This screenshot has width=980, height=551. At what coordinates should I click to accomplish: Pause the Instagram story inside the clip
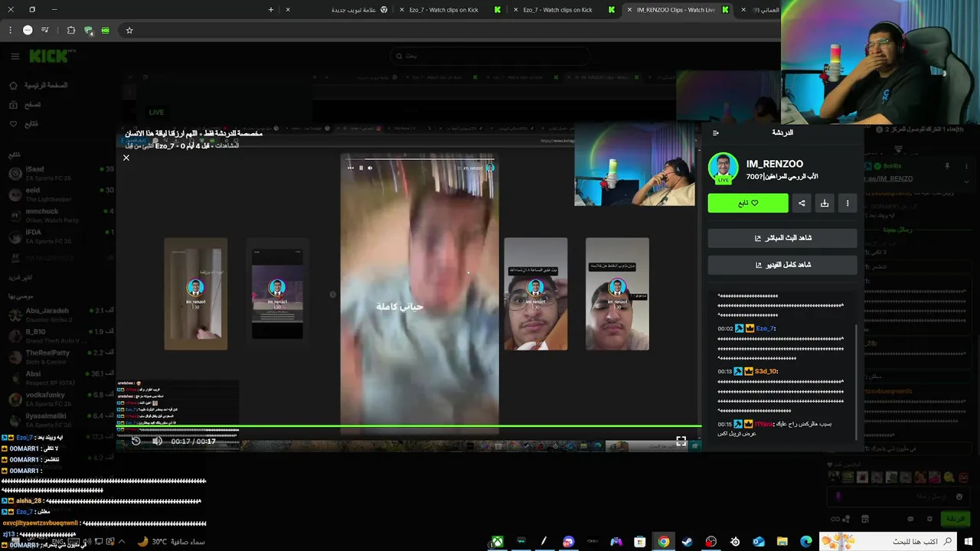point(361,168)
